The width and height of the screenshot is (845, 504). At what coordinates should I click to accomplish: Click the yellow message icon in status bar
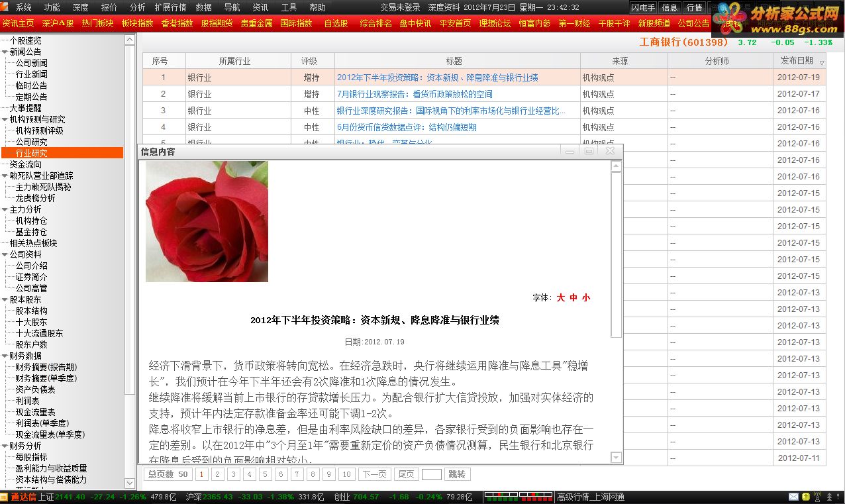pyautogui.click(x=805, y=497)
